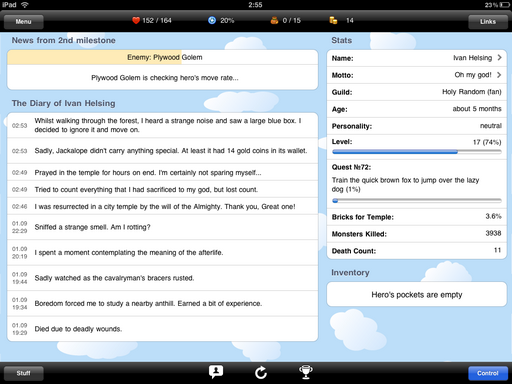Expand the Motto row chevron
512x384 pixels.
[499, 75]
